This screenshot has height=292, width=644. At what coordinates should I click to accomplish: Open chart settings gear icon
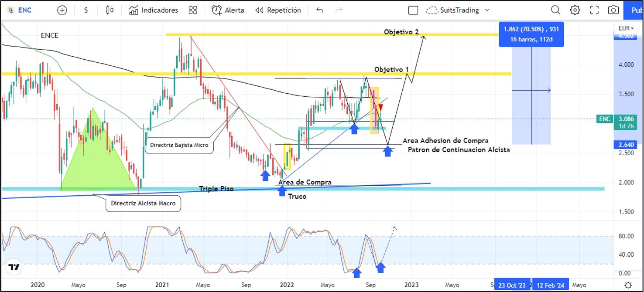(x=575, y=10)
